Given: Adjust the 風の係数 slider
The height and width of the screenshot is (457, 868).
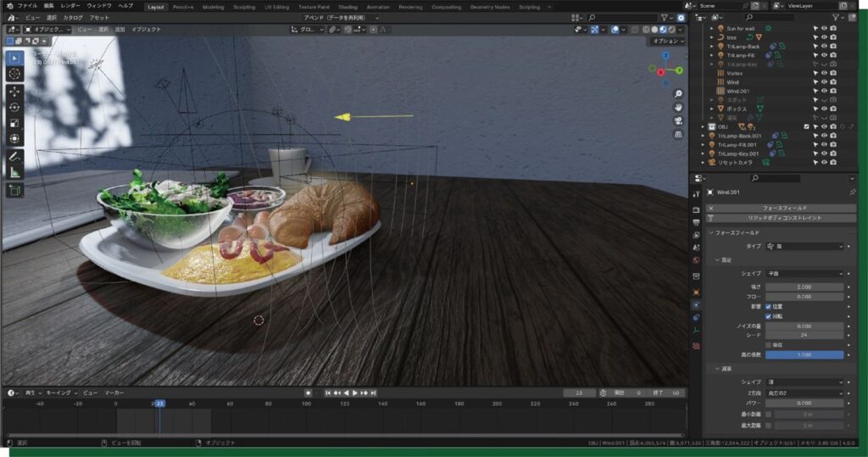Looking at the screenshot, I should (804, 354).
